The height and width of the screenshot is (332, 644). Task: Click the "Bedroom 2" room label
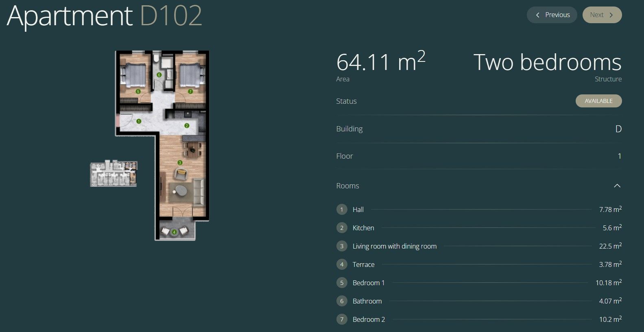pos(369,319)
